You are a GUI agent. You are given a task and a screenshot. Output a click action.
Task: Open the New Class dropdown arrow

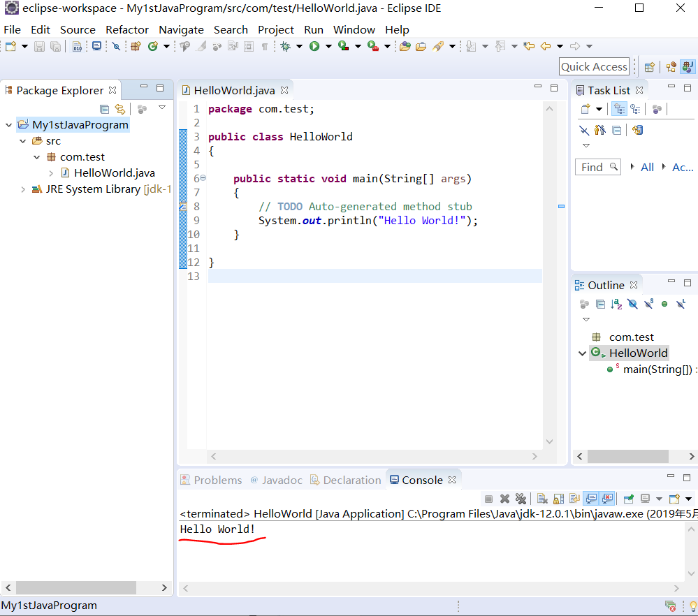(166, 46)
